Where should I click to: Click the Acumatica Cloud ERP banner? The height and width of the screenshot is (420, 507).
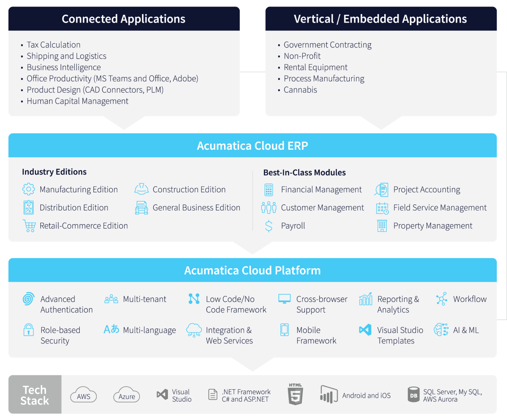click(x=252, y=146)
